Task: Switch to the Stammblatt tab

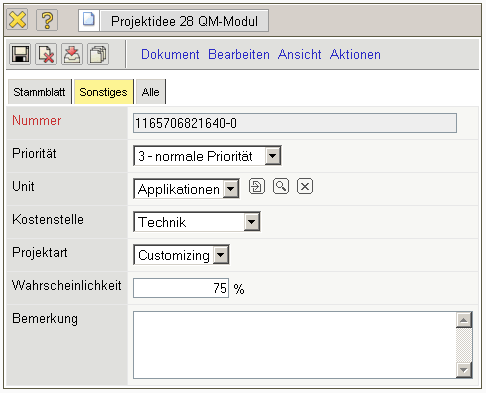Action: point(39,92)
